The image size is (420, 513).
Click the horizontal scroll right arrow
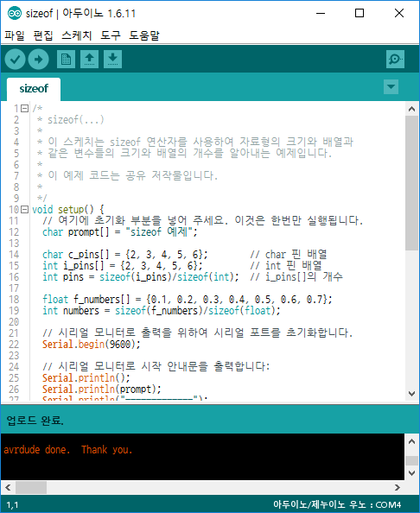tap(397, 487)
